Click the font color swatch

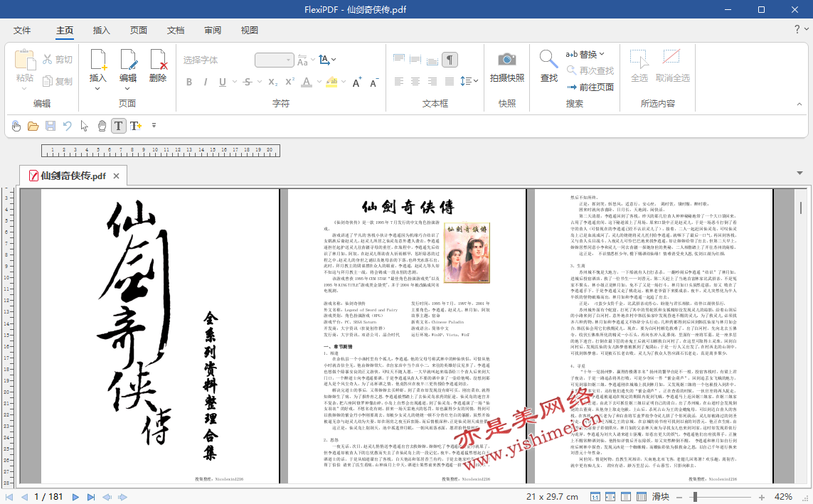(307, 82)
